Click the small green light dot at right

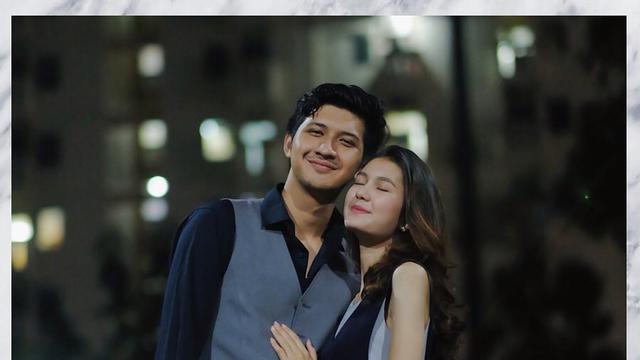tap(587, 196)
